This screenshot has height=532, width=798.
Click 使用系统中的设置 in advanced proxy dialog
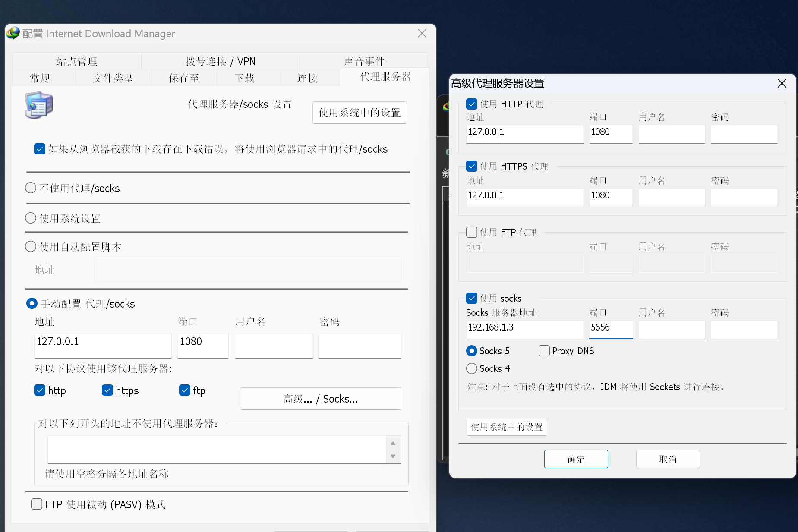(x=507, y=427)
